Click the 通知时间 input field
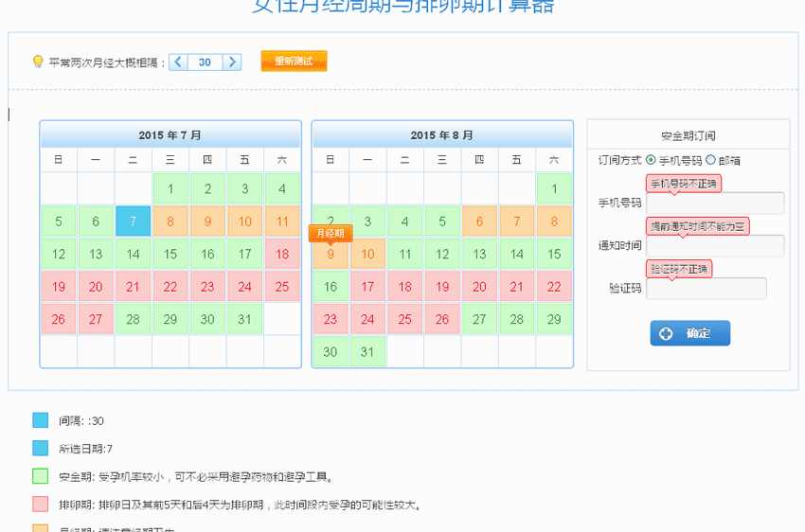Viewport: 805px width, 532px height. pos(715,246)
